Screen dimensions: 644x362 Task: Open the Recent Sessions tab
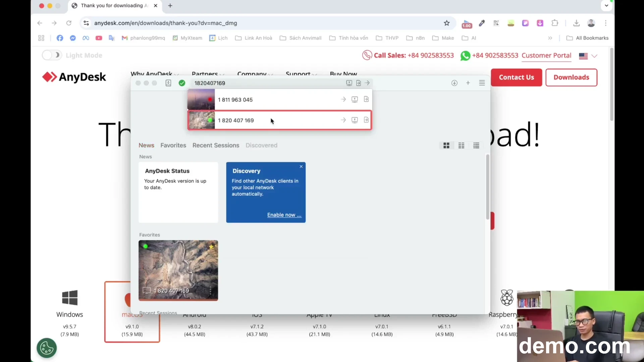[216, 145]
